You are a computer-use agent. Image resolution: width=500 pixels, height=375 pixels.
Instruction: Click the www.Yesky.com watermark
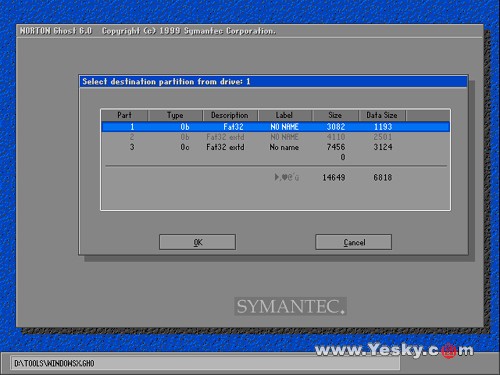click(x=394, y=350)
